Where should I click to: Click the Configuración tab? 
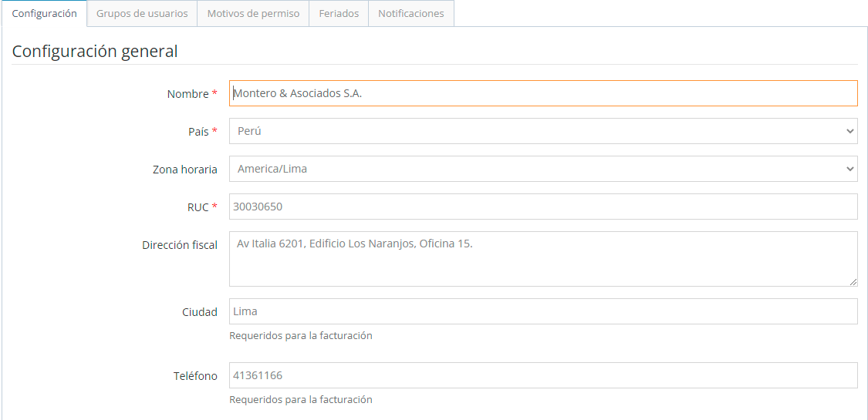click(45, 14)
